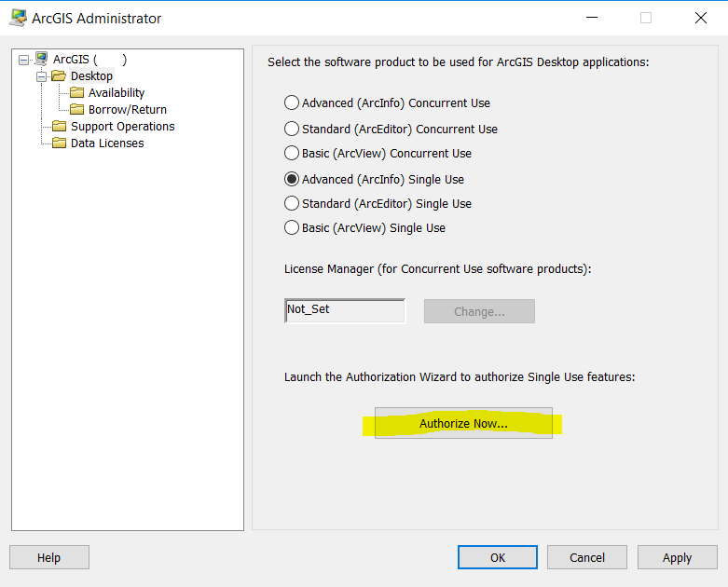Open Help for ArcGIS Administrator
The height and width of the screenshot is (587, 728).
(x=49, y=557)
